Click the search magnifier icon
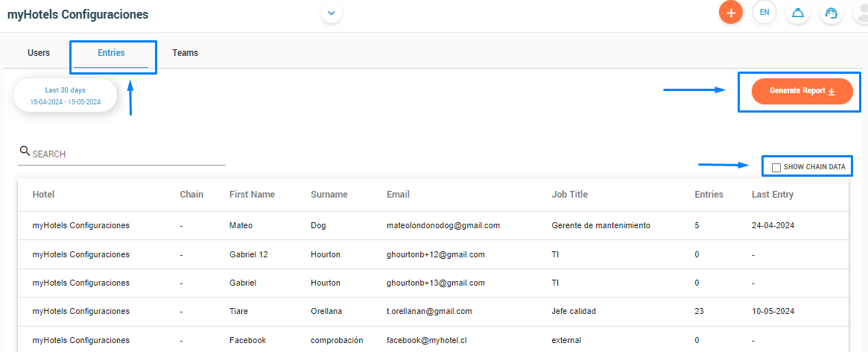 (25, 151)
